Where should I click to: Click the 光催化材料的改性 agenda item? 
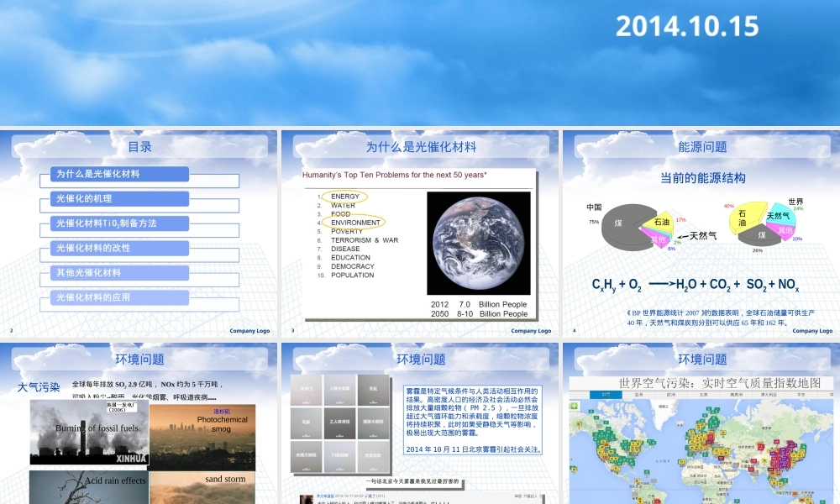119,248
